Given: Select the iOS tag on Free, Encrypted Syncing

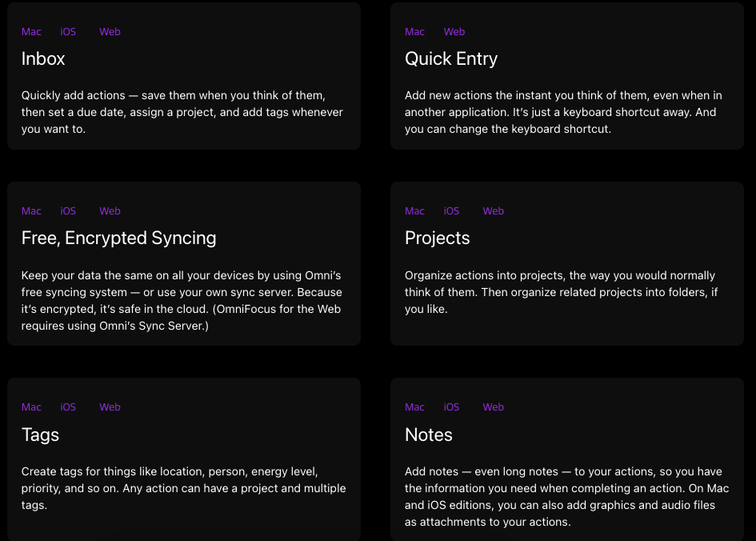Looking at the screenshot, I should click(x=67, y=210).
